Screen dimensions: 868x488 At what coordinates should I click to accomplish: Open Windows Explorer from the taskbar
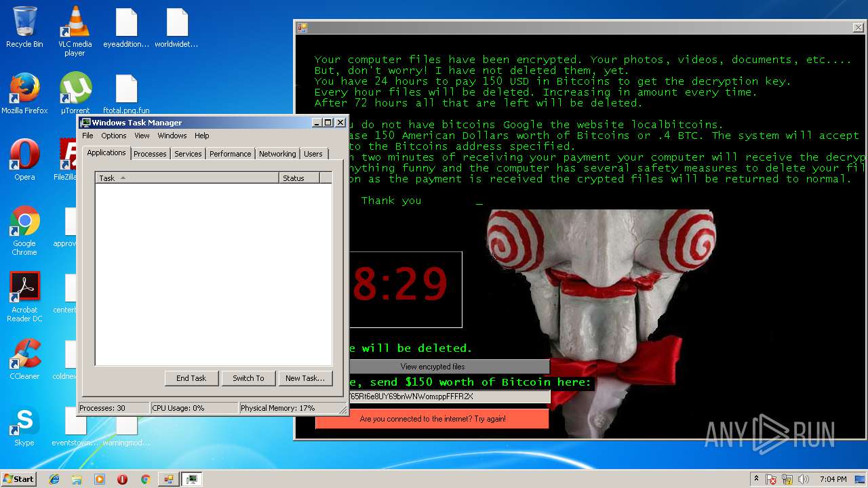click(x=77, y=479)
